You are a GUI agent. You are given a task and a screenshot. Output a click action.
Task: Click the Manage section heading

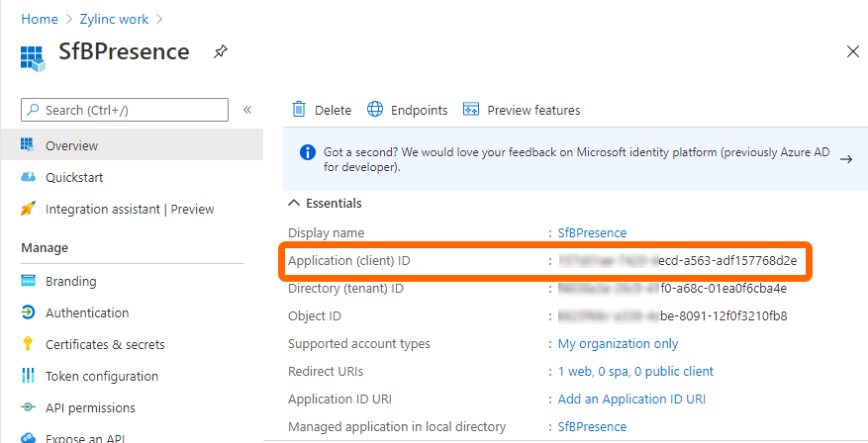point(45,248)
